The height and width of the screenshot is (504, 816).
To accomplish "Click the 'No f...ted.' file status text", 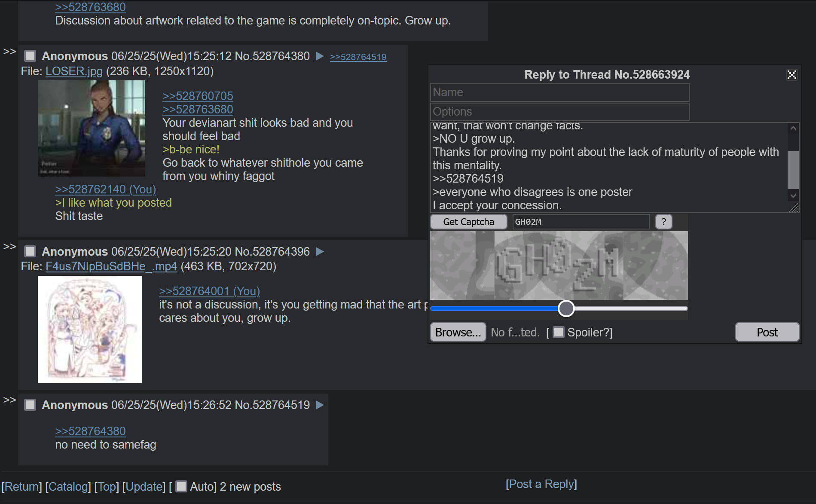I will pos(515,332).
